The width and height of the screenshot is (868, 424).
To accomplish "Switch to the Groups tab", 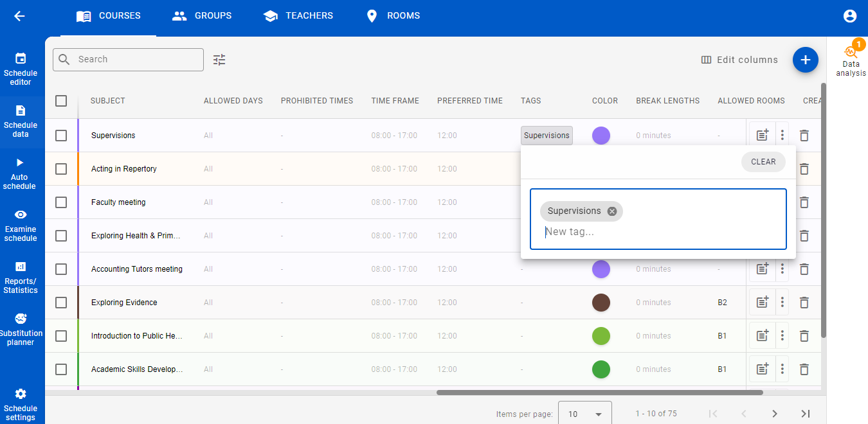I will pos(202,16).
